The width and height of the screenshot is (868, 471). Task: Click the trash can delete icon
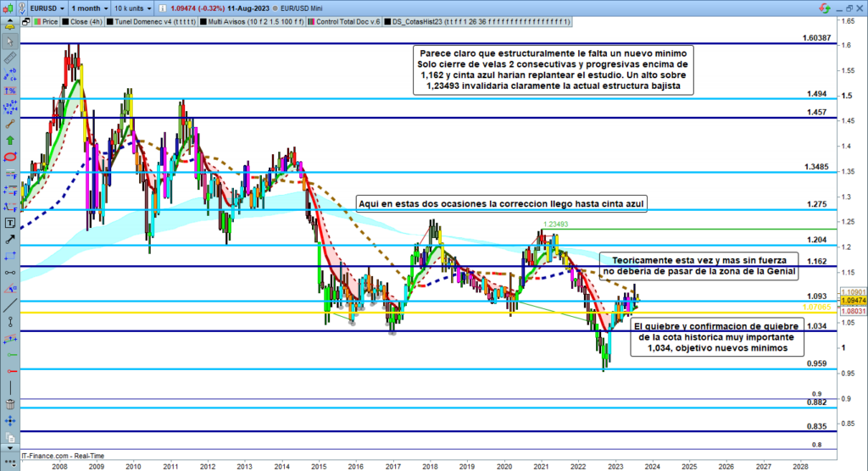11,404
